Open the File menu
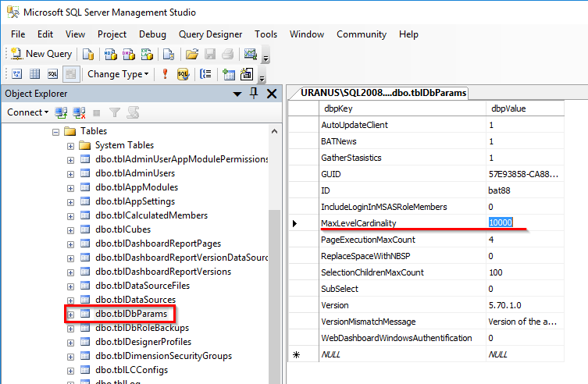Viewport: 588px width, 384px height. click(x=18, y=34)
